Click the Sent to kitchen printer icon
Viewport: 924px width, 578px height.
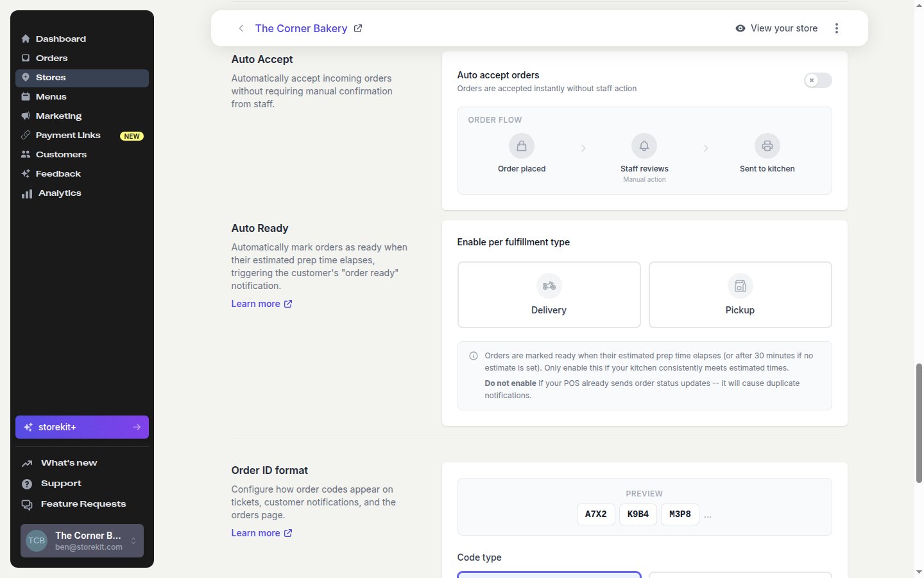coord(767,146)
